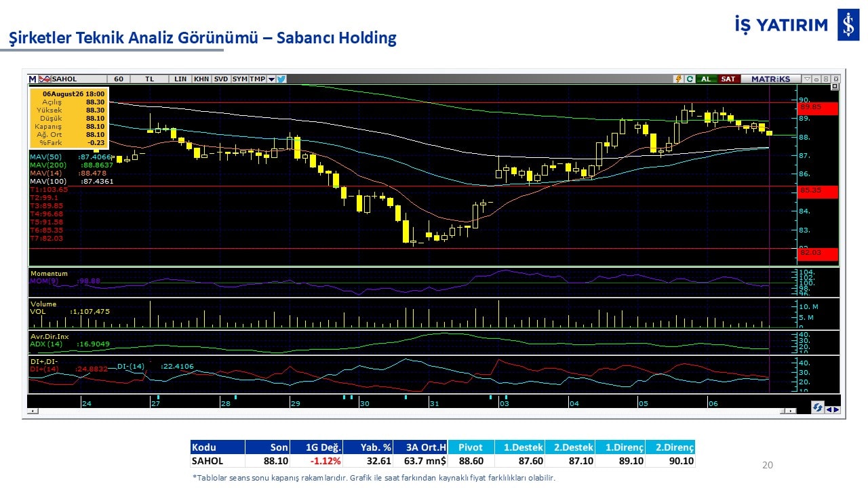The width and height of the screenshot is (868, 488).
Task: Click the MATRIKS logo button
Action: [770, 79]
